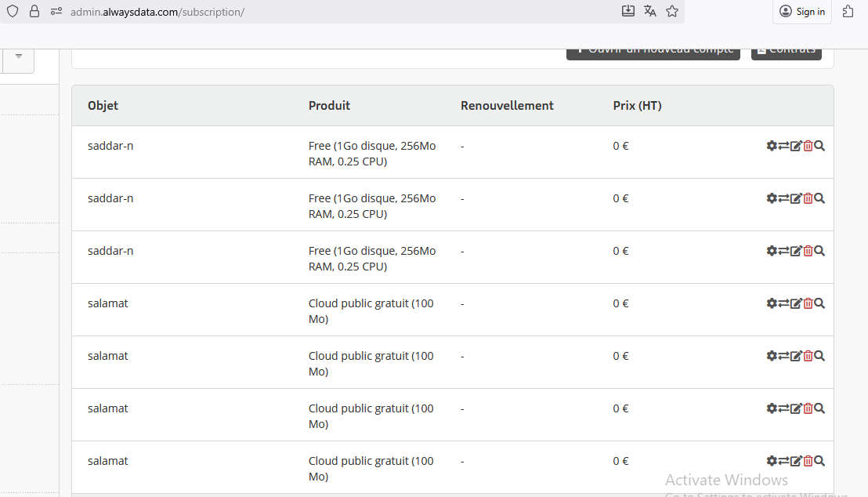Bookmark this page with the star icon

[672, 11]
